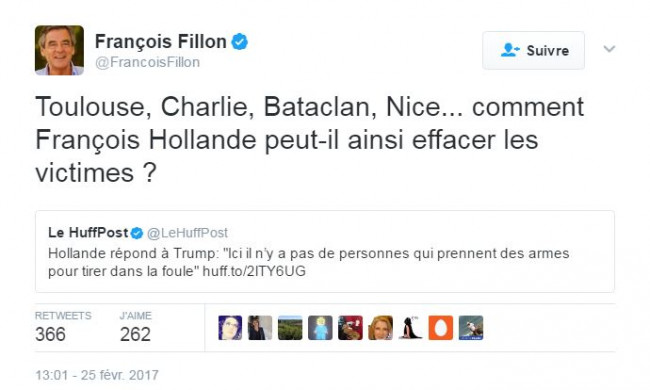Click the black silhouette figure avatar
This screenshot has width=650, height=390.
[x=410, y=328]
